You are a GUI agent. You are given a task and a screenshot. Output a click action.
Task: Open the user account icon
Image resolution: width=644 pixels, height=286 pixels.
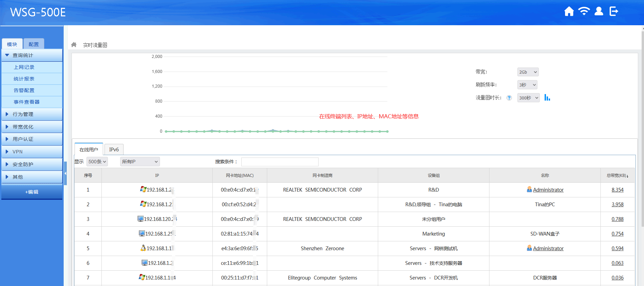[x=599, y=11]
